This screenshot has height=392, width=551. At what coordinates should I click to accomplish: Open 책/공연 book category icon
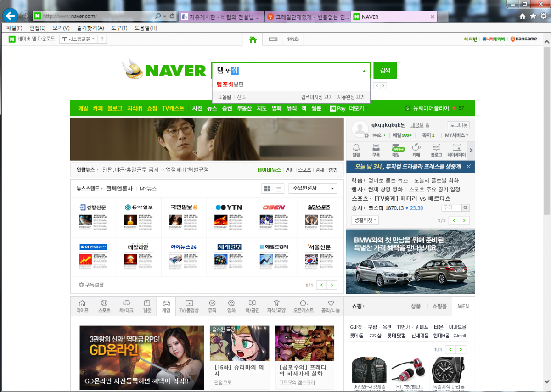[252, 306]
